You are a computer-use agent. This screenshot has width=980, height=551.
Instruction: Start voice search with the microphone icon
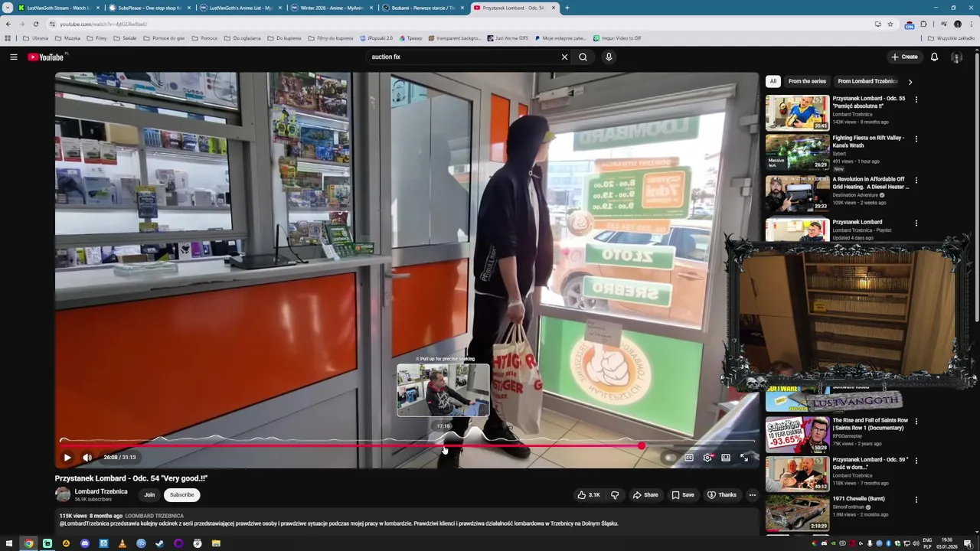point(609,57)
